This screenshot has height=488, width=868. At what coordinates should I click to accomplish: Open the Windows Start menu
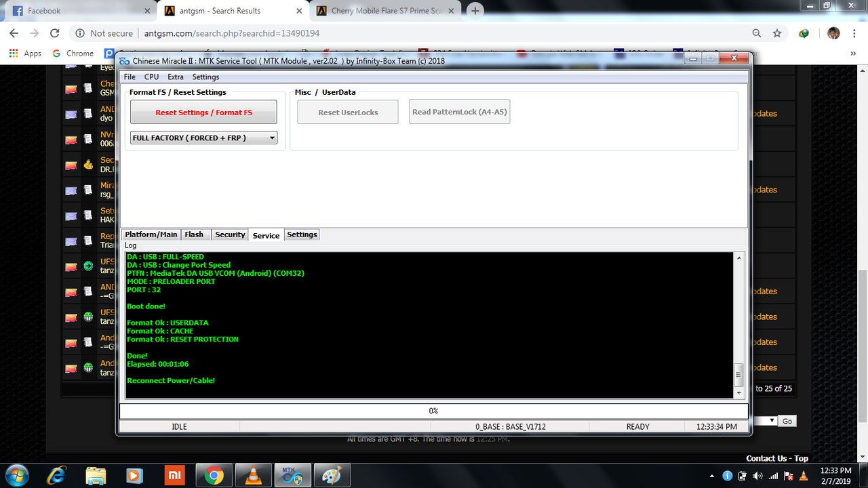click(x=18, y=475)
